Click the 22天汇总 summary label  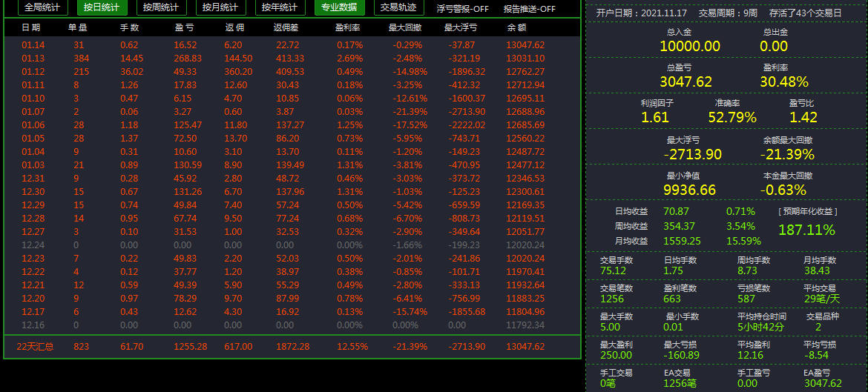[36, 347]
